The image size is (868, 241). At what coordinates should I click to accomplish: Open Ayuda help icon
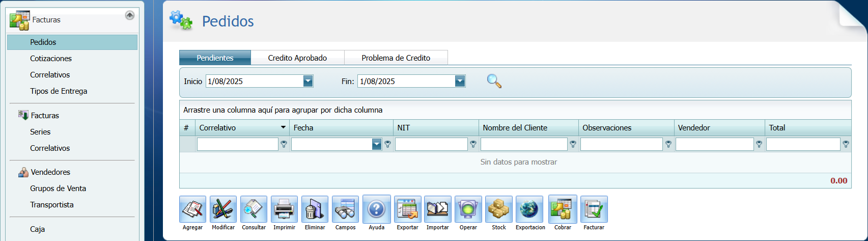click(x=377, y=209)
